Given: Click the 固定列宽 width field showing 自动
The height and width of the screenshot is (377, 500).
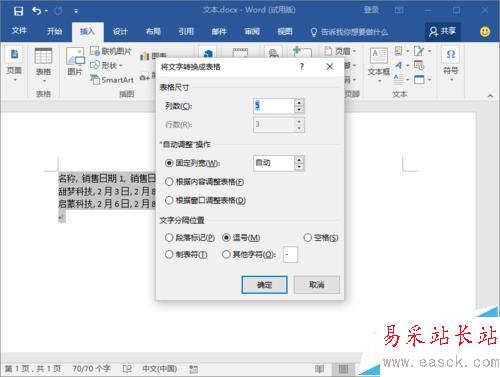Looking at the screenshot, I should (x=274, y=163).
